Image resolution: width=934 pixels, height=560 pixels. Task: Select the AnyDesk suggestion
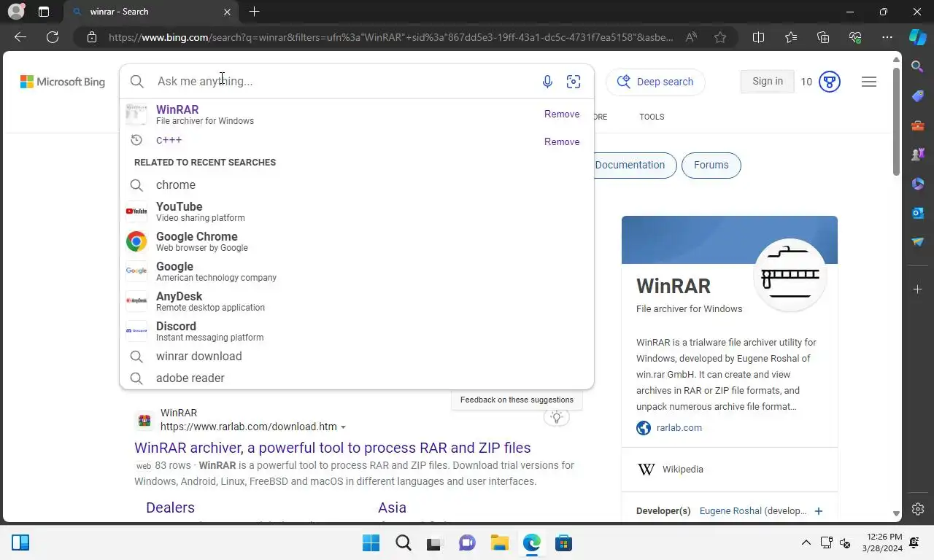[x=357, y=301]
